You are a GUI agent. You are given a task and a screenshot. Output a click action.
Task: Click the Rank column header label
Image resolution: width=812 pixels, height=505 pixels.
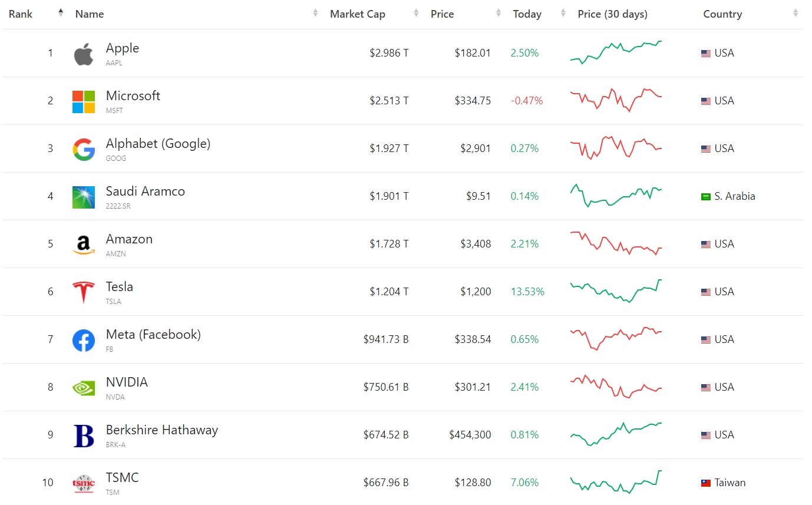click(21, 14)
